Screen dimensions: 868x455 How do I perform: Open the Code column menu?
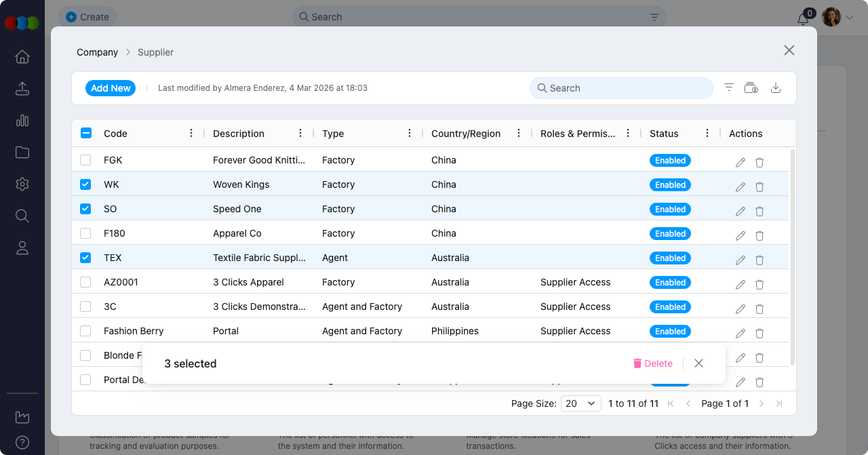(191, 134)
